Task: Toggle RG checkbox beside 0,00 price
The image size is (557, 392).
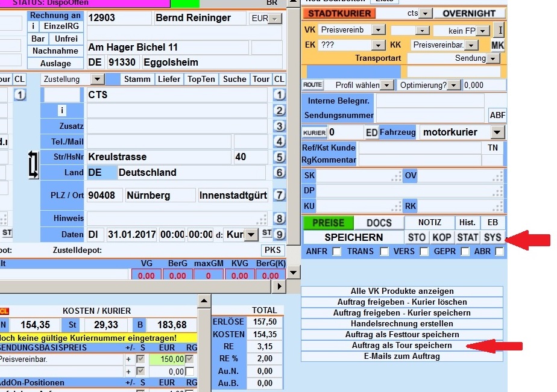Action: pos(190,372)
